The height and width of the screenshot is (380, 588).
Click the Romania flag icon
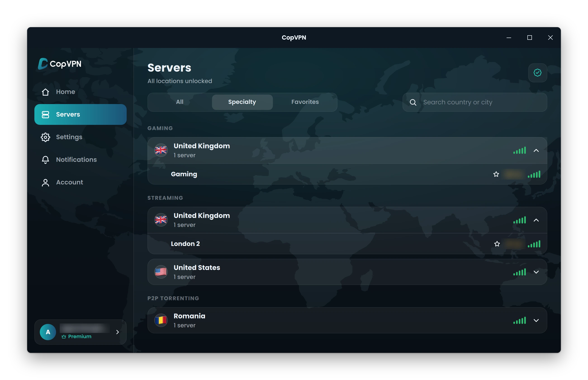(x=161, y=320)
